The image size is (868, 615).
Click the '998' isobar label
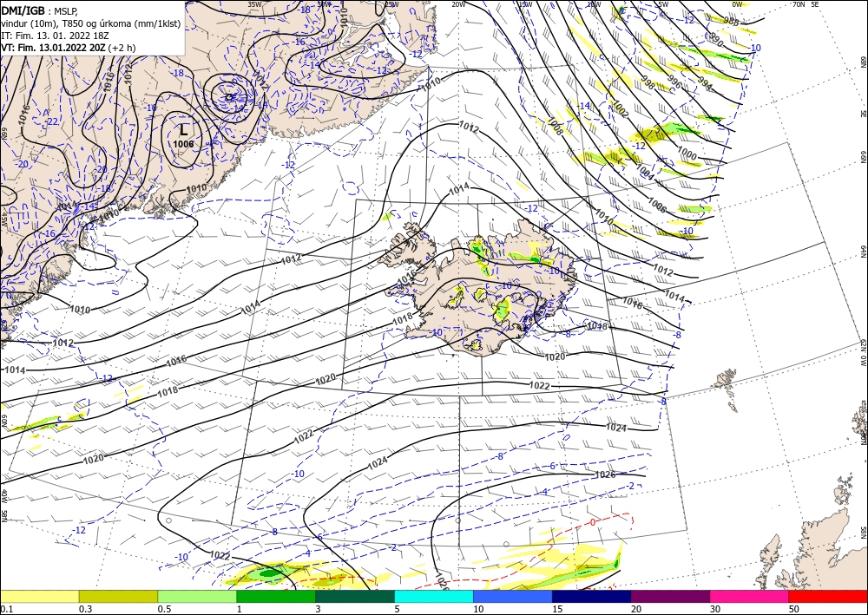click(x=648, y=83)
